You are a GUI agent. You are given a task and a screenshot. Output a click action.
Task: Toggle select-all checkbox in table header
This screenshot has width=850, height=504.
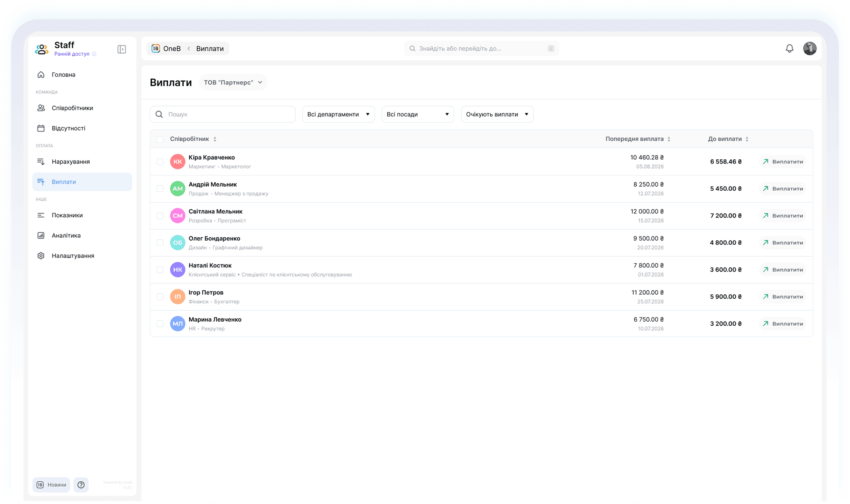[x=160, y=139]
